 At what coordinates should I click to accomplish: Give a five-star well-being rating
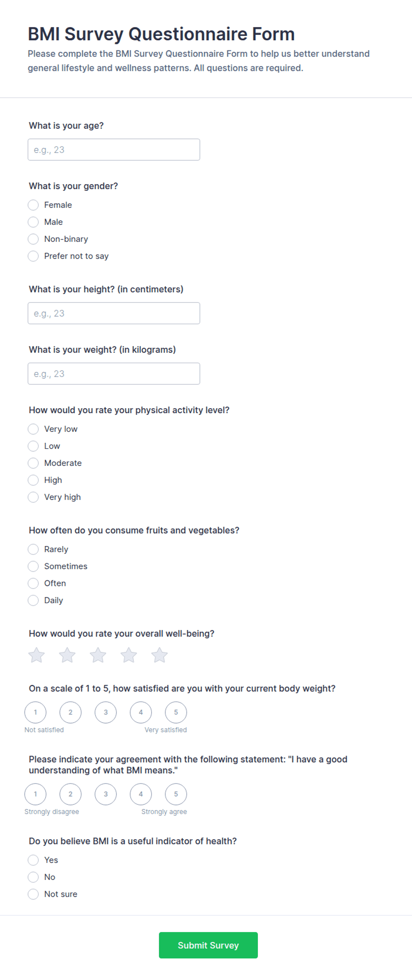pyautogui.click(x=159, y=655)
